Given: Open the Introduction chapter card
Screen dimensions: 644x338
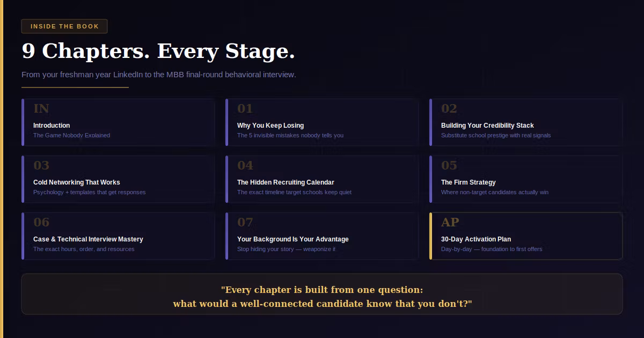Looking at the screenshot, I should pyautogui.click(x=118, y=122).
